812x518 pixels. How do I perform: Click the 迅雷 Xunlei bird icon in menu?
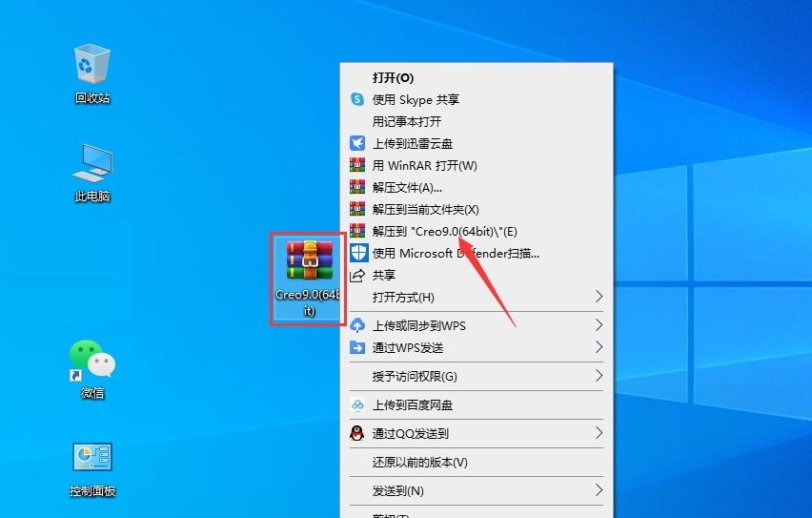click(357, 143)
